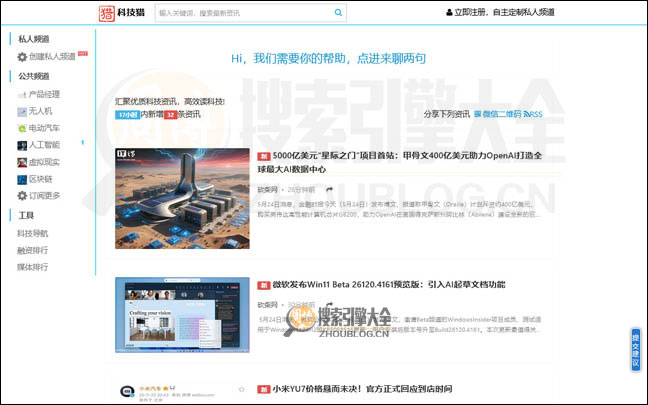The image size is (648, 405).
Task: Select the share arrow on 星际之门 article
Action: pyautogui.click(x=329, y=190)
